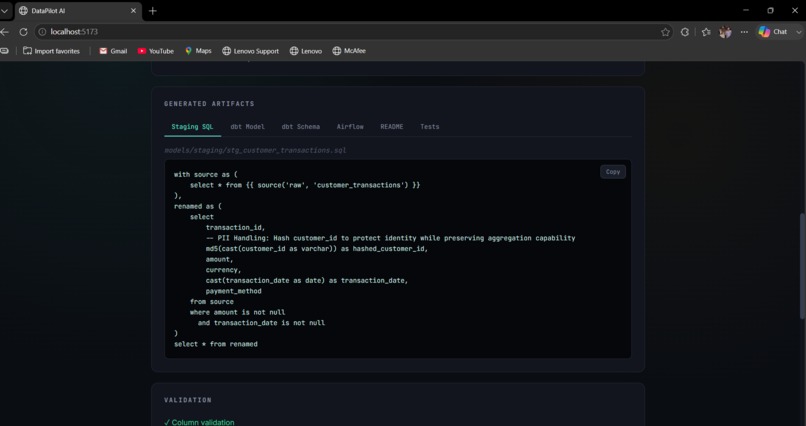Restore down the browser window
Image resolution: width=806 pixels, height=426 pixels.
(x=770, y=10)
